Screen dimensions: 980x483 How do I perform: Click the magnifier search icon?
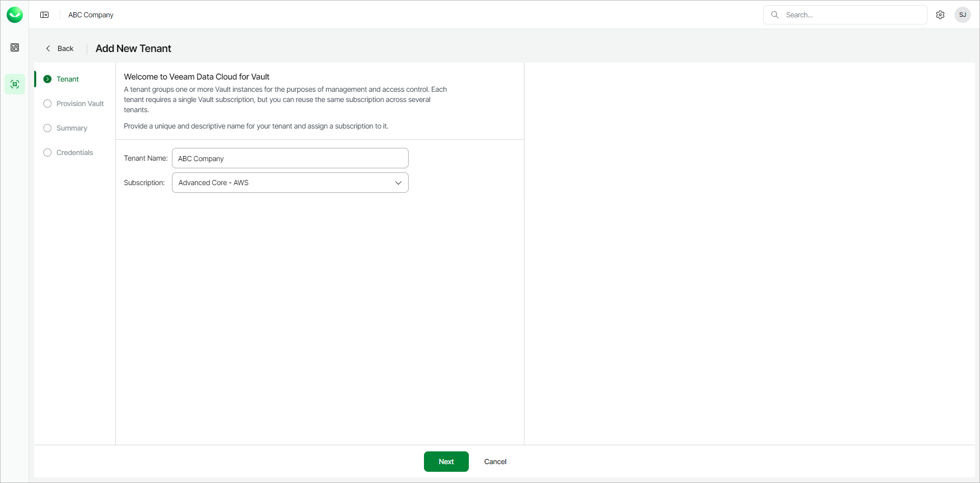(x=775, y=15)
